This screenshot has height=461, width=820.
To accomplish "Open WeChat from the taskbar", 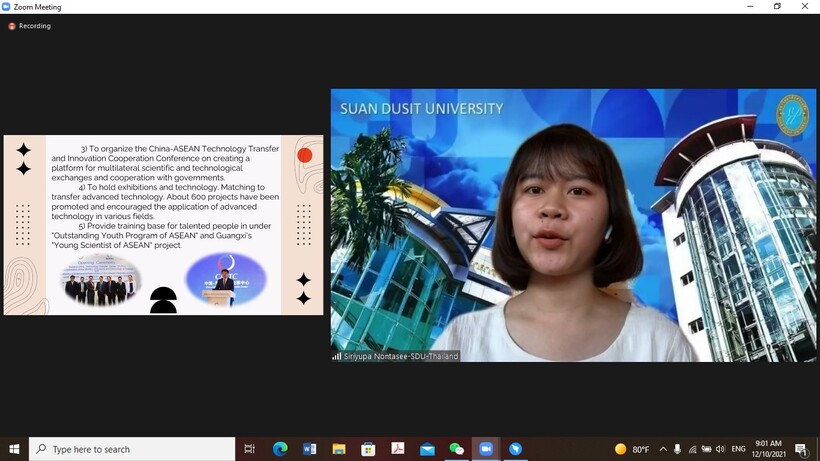I will pos(457,449).
